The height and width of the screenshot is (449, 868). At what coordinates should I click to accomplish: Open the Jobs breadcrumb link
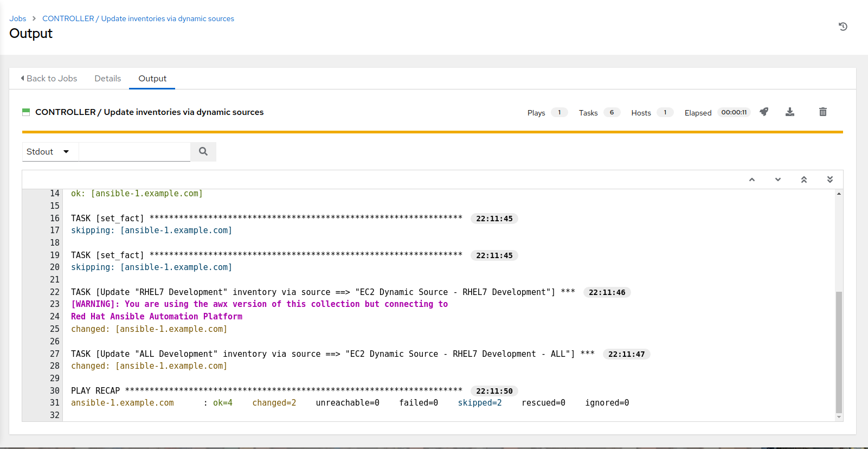(18, 18)
